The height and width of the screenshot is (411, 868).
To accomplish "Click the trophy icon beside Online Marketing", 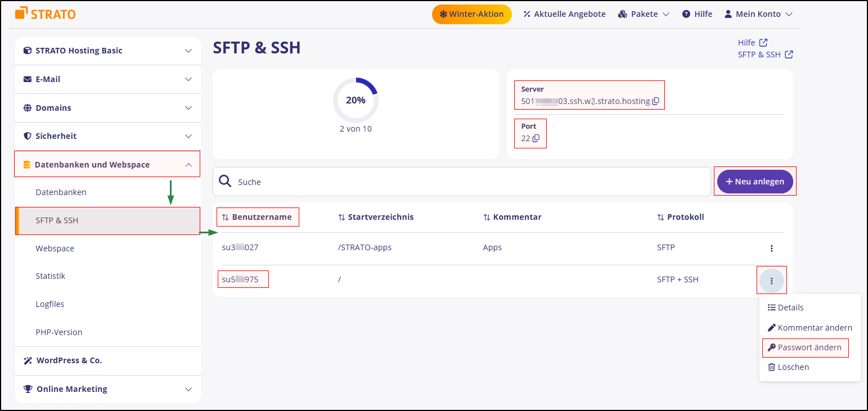I will click(x=28, y=389).
